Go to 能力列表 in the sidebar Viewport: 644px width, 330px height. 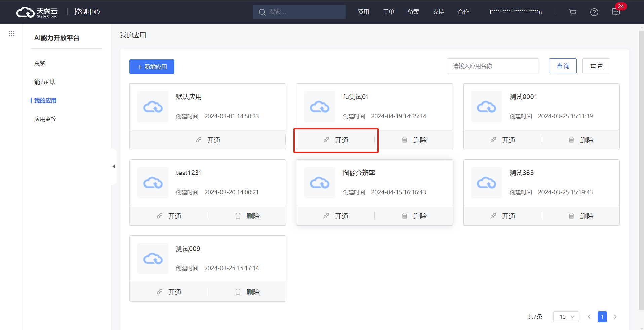pyautogui.click(x=45, y=82)
